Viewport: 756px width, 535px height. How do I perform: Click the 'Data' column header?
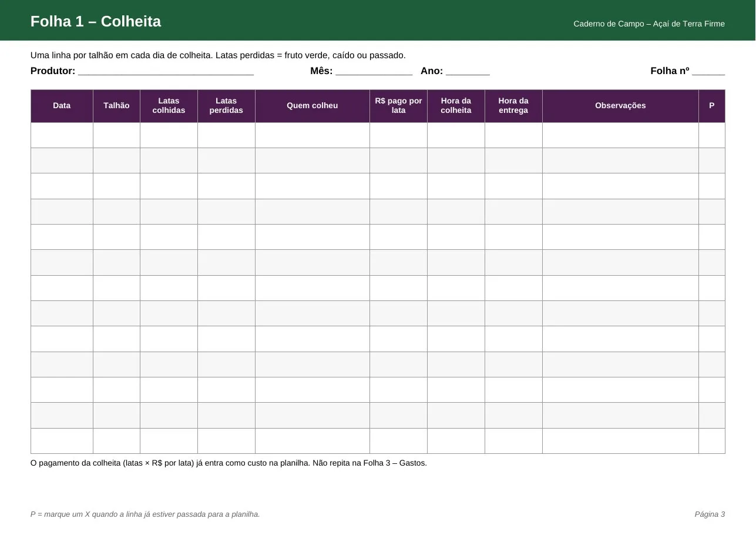point(62,106)
